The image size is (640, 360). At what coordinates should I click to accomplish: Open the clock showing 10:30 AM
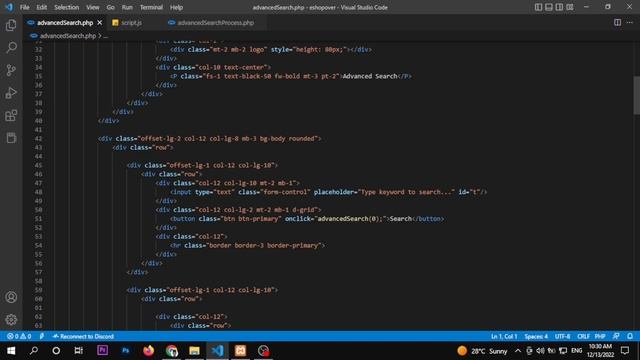(600, 351)
